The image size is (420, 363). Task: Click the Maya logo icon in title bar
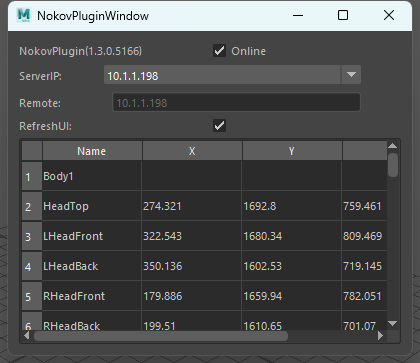click(24, 15)
